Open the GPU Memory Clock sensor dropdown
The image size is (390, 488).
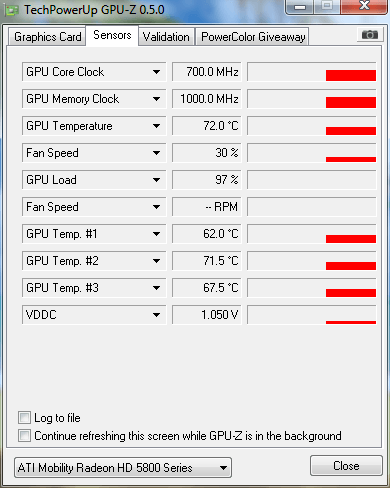156,99
